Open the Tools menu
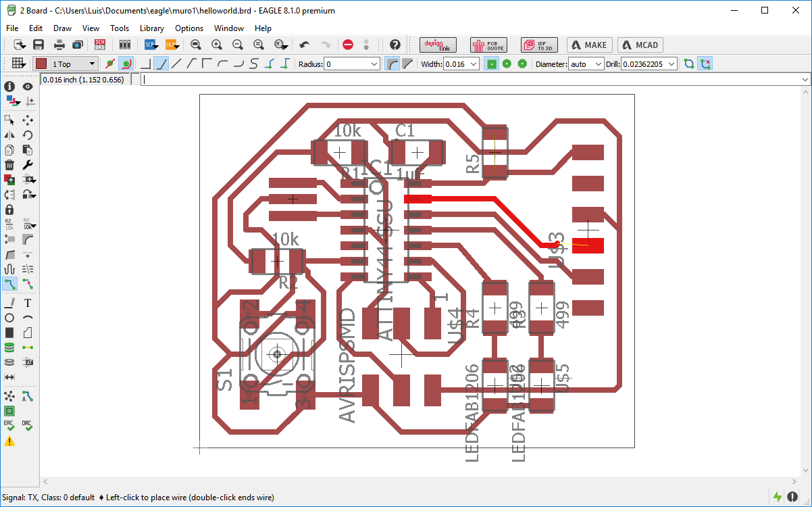 [x=120, y=28]
